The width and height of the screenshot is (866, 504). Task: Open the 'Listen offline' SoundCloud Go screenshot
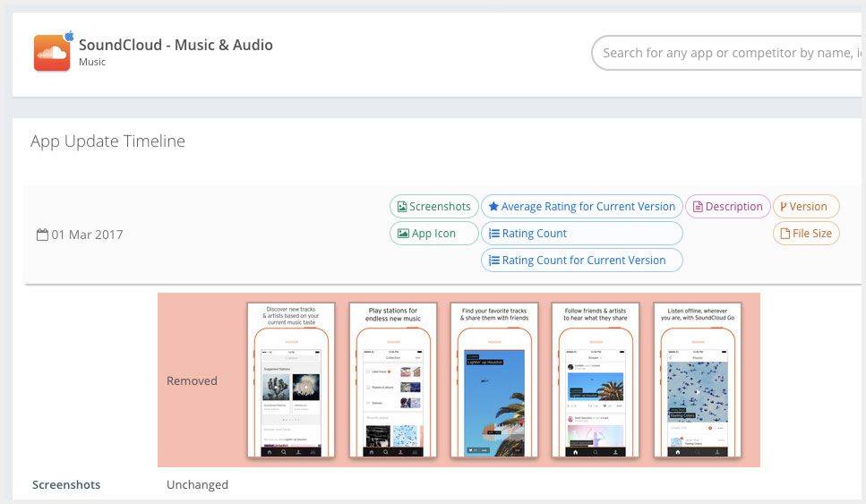click(698, 380)
